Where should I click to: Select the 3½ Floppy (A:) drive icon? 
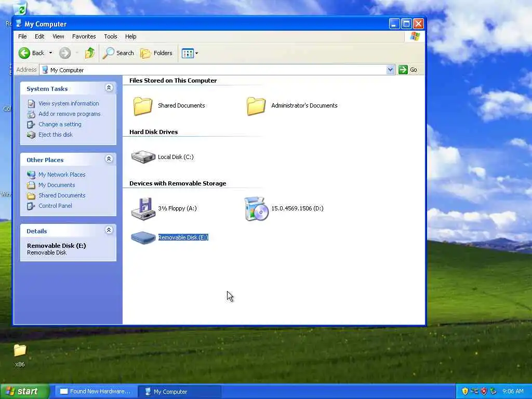tap(143, 209)
